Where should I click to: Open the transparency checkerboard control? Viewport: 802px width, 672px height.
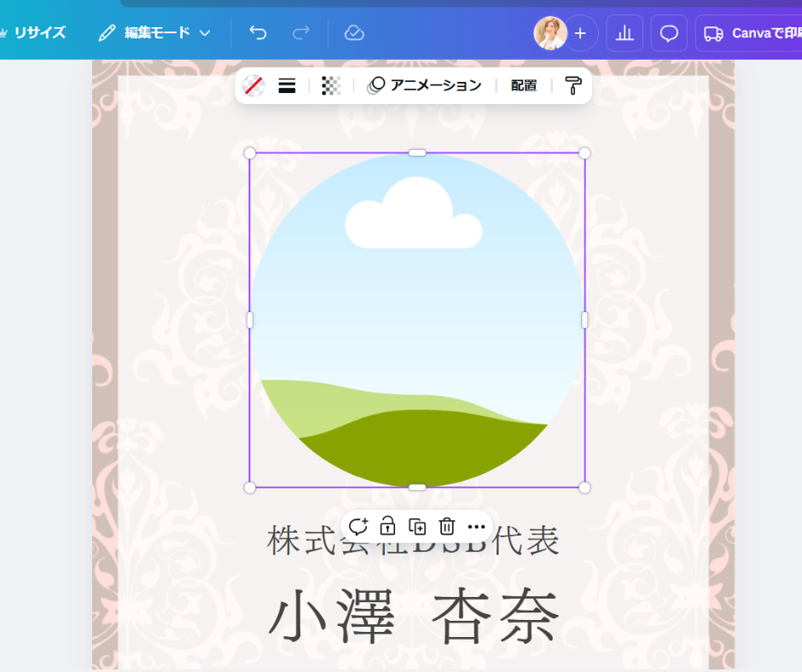(x=331, y=85)
